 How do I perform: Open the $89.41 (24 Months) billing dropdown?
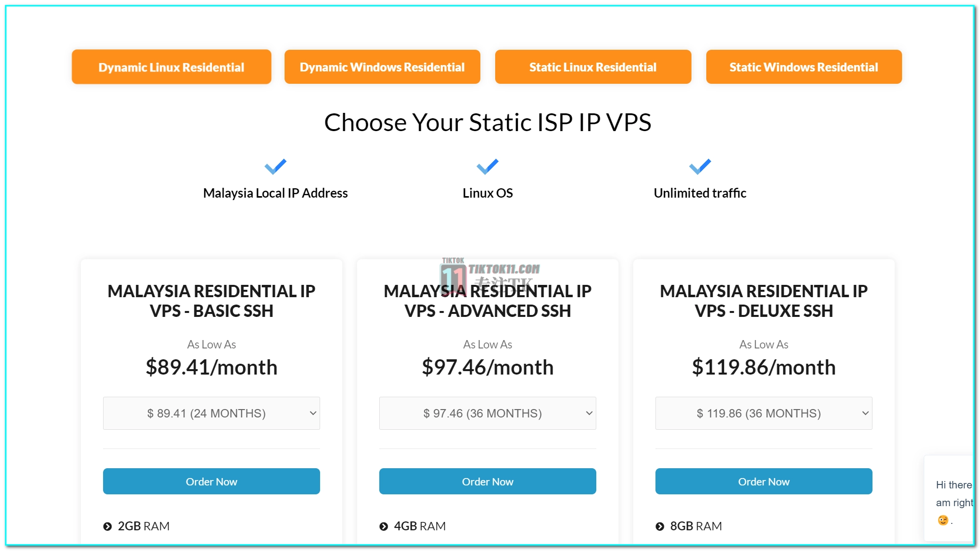point(212,413)
